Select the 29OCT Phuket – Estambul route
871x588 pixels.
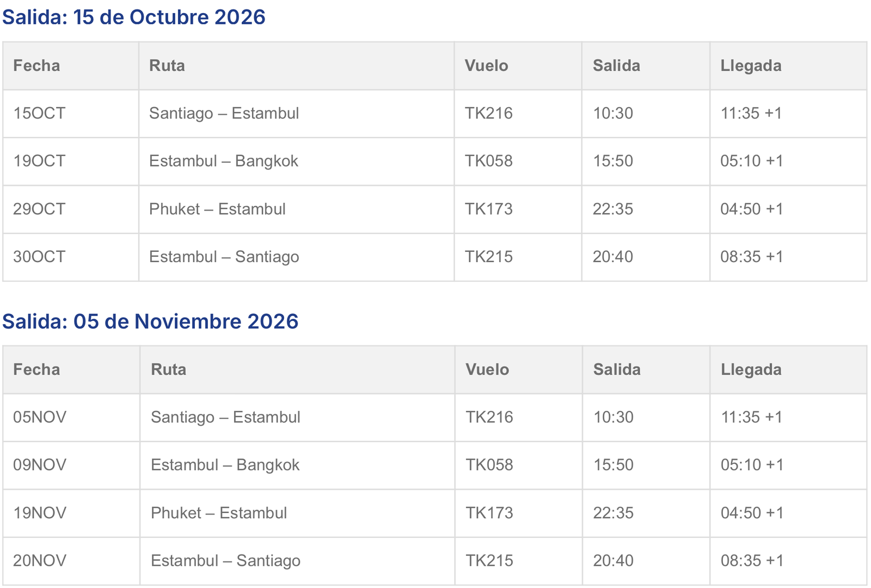pyautogui.click(x=217, y=209)
